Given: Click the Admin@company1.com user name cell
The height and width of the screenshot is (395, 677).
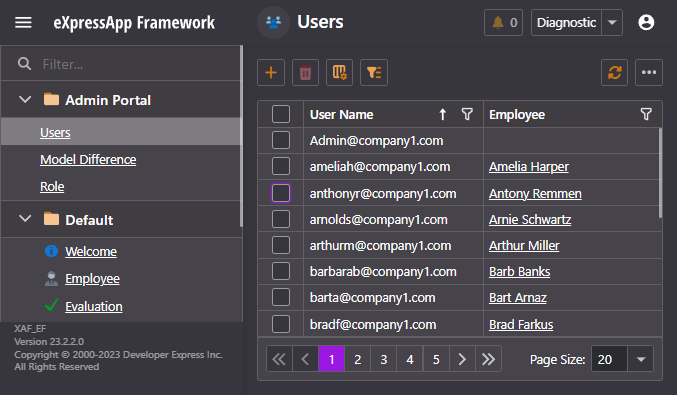Looking at the screenshot, I should [x=393, y=140].
